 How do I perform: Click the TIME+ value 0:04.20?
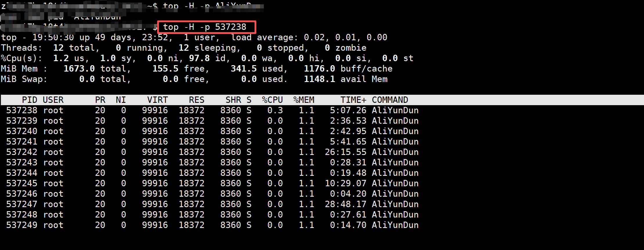coord(348,194)
